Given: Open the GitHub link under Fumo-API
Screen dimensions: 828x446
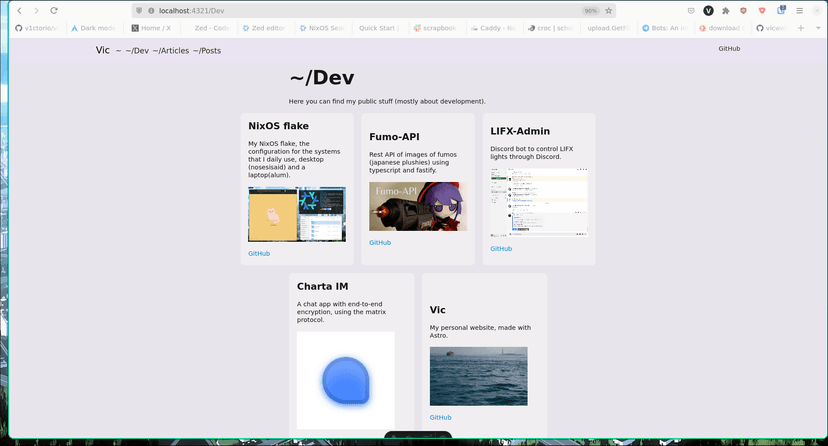Looking at the screenshot, I should click(x=380, y=243).
